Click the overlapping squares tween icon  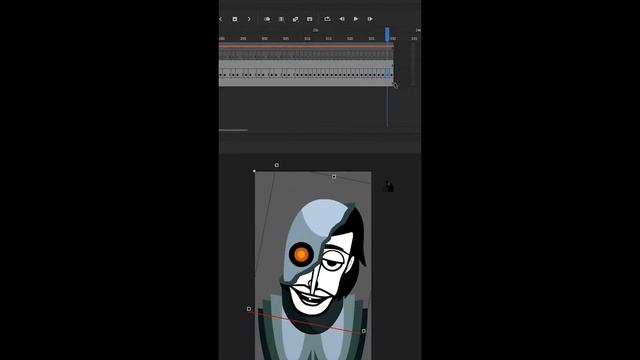tap(296, 19)
